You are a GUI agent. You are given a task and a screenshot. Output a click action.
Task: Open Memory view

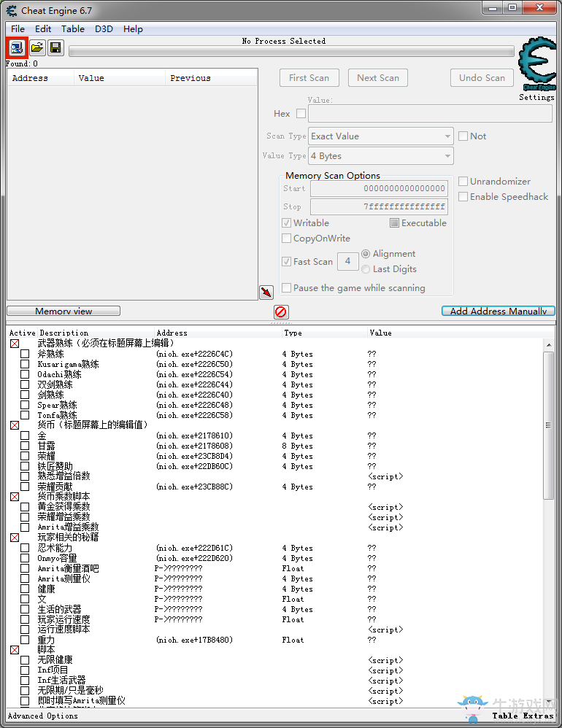[x=63, y=311]
